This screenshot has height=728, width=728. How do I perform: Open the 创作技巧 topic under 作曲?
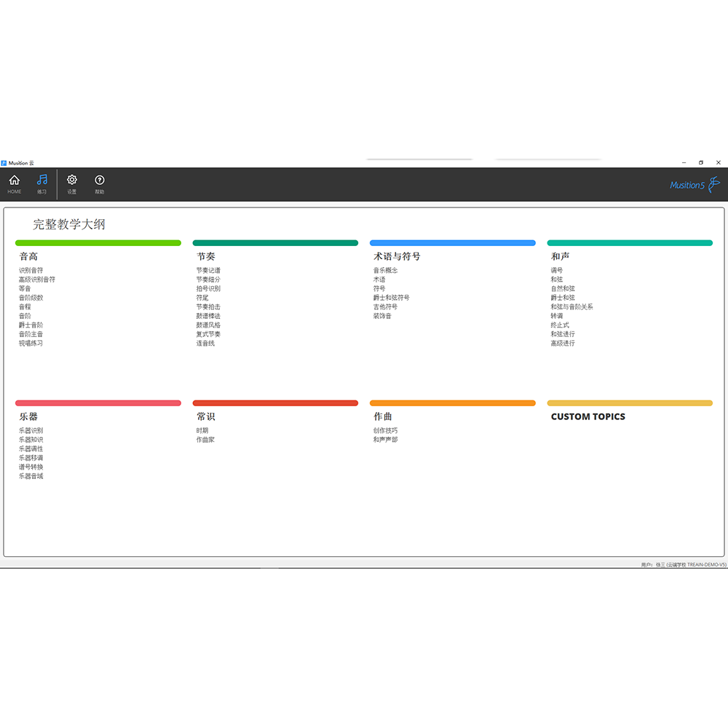[x=386, y=431]
